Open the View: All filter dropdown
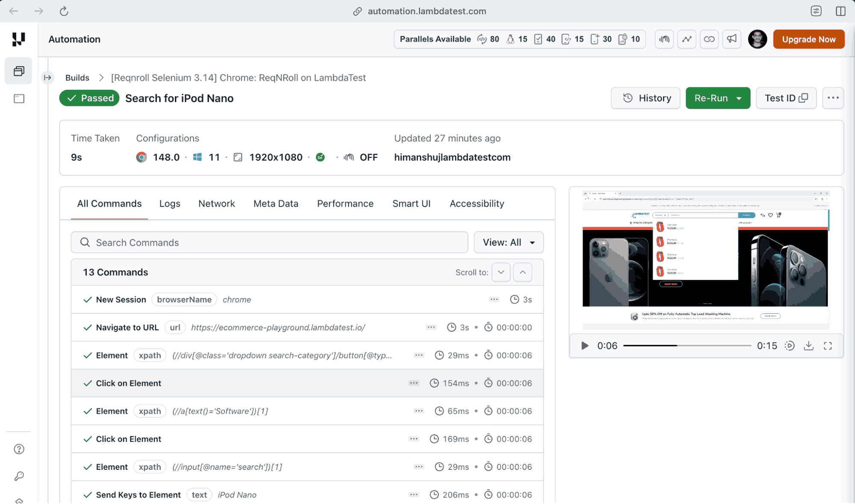855x504 pixels. [x=509, y=242]
